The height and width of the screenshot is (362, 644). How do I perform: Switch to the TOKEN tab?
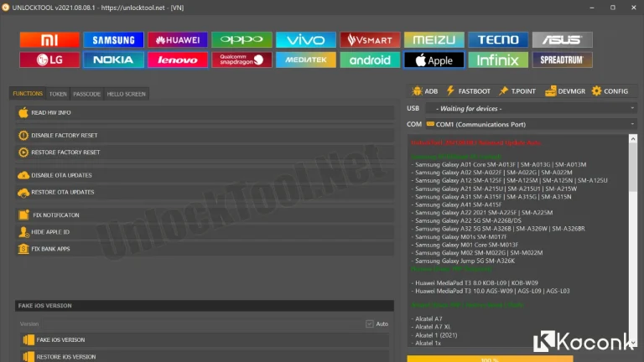coord(58,94)
